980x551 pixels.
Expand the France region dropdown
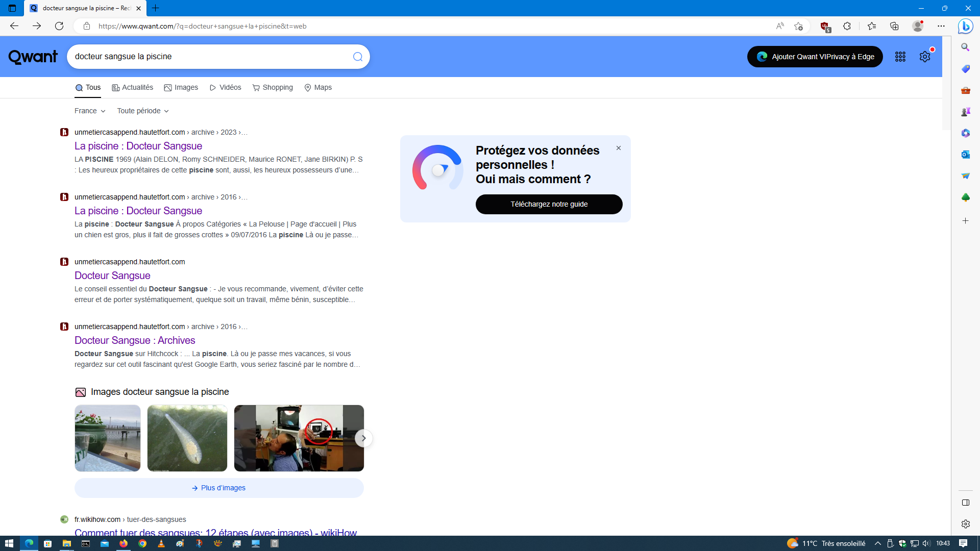pyautogui.click(x=90, y=111)
